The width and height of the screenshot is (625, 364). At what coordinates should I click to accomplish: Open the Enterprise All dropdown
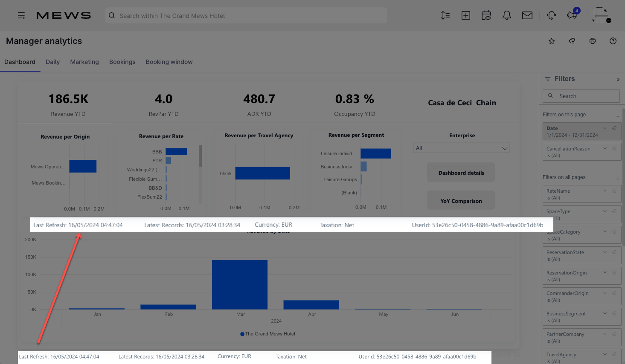click(462, 148)
